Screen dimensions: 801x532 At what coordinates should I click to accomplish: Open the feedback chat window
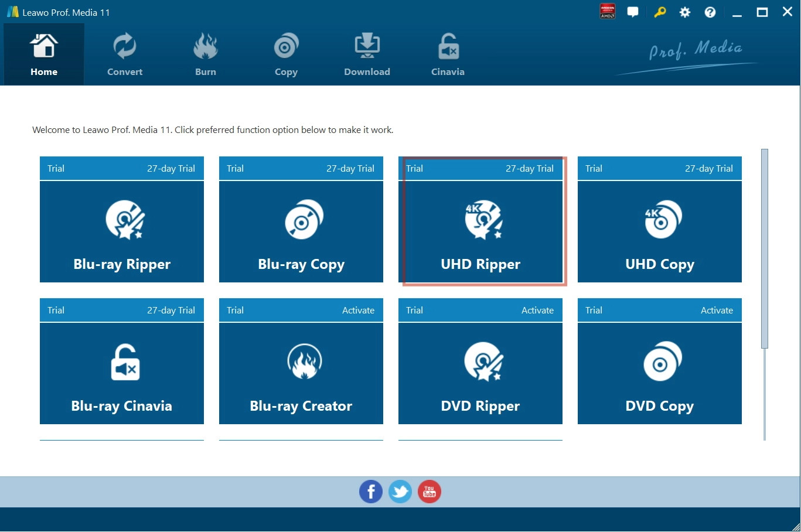point(633,12)
